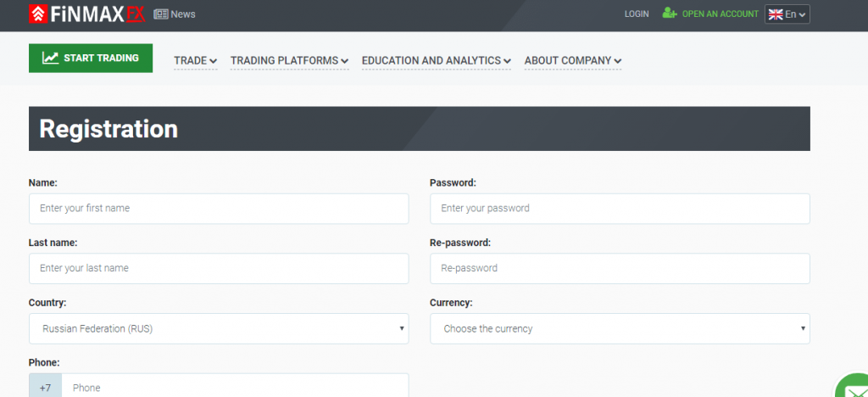
Task: Click the newspaper icon beside News
Action: click(160, 14)
